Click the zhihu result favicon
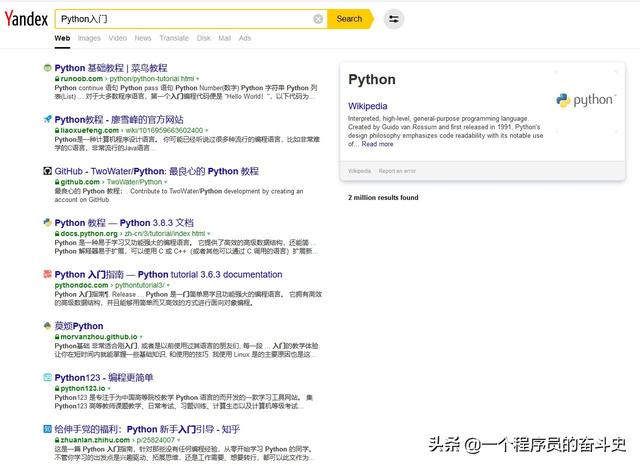The height and width of the screenshot is (466, 640). point(47,428)
